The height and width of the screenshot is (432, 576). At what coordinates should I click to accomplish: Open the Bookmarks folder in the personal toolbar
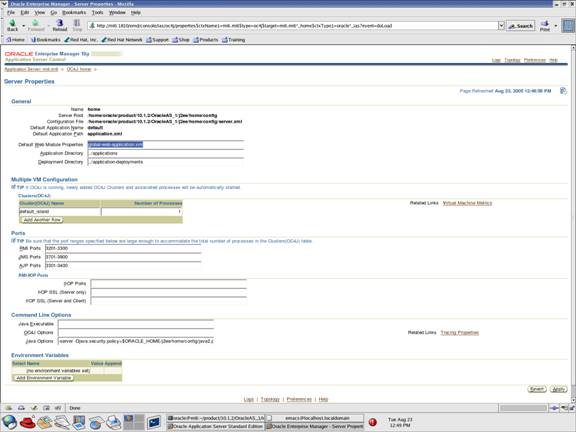pos(45,40)
